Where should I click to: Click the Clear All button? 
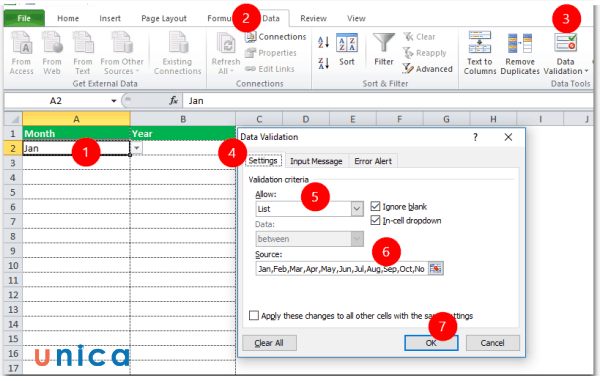pos(269,343)
